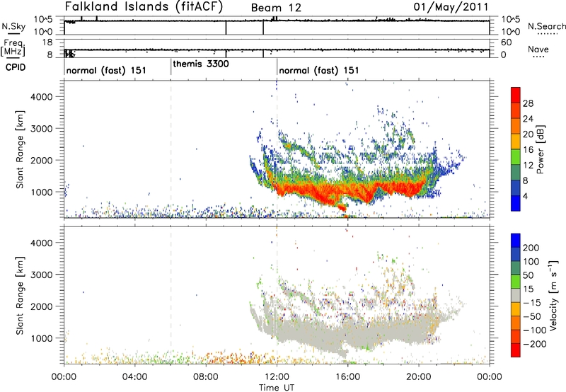Click the '60' Nave scale label
This screenshot has width=566, height=392.
point(507,42)
